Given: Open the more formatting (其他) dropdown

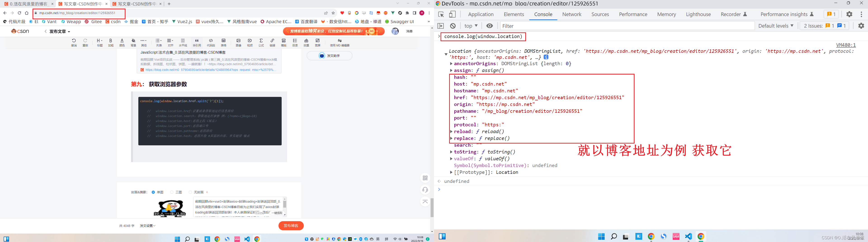Looking at the screenshot, I should pyautogui.click(x=144, y=43).
